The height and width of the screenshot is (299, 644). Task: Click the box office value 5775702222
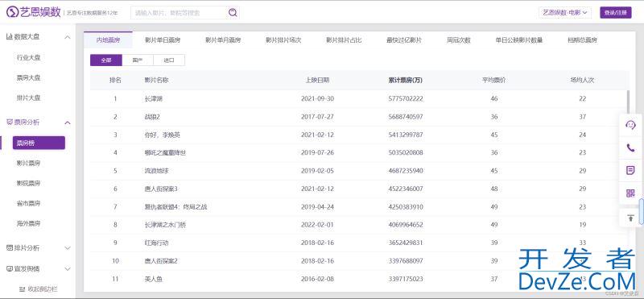[406, 98]
